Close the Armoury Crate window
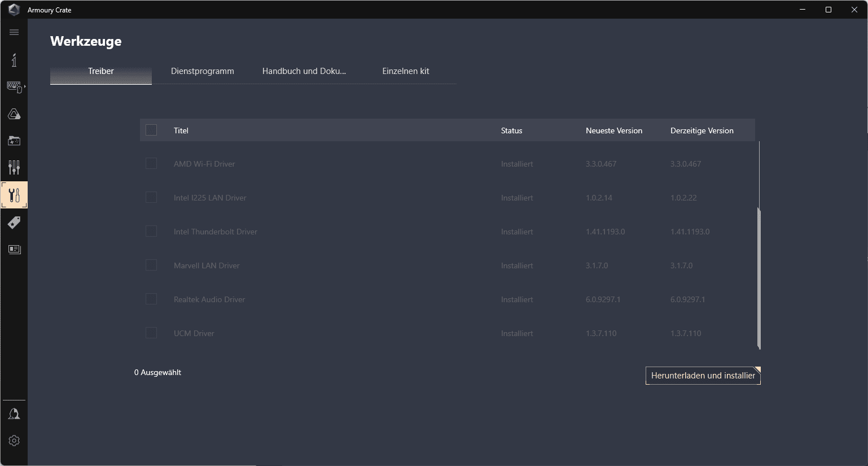The width and height of the screenshot is (868, 466). pyautogui.click(x=854, y=10)
